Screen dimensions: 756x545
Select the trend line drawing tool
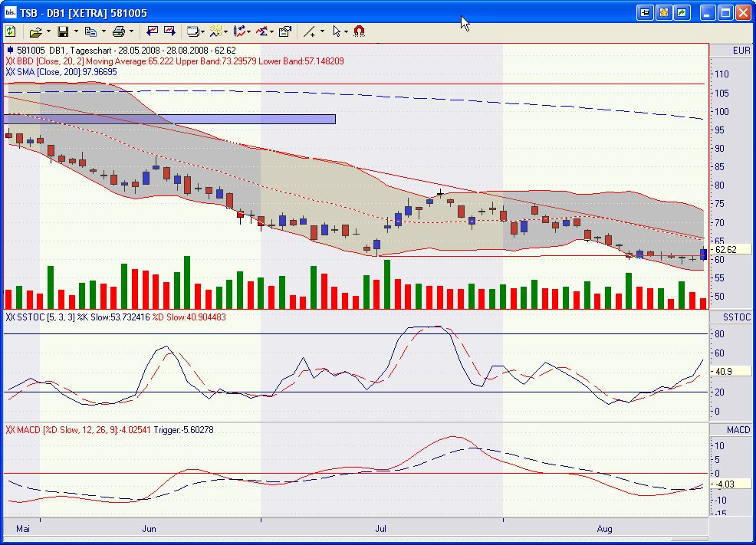[309, 31]
